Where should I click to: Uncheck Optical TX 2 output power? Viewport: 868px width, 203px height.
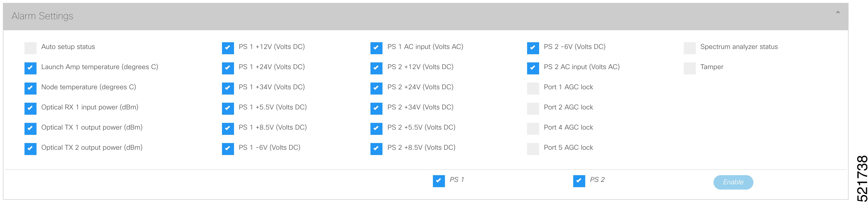(x=30, y=149)
